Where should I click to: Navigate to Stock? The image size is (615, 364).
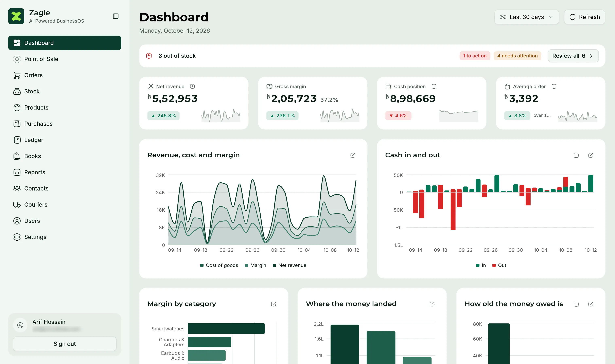point(65,91)
